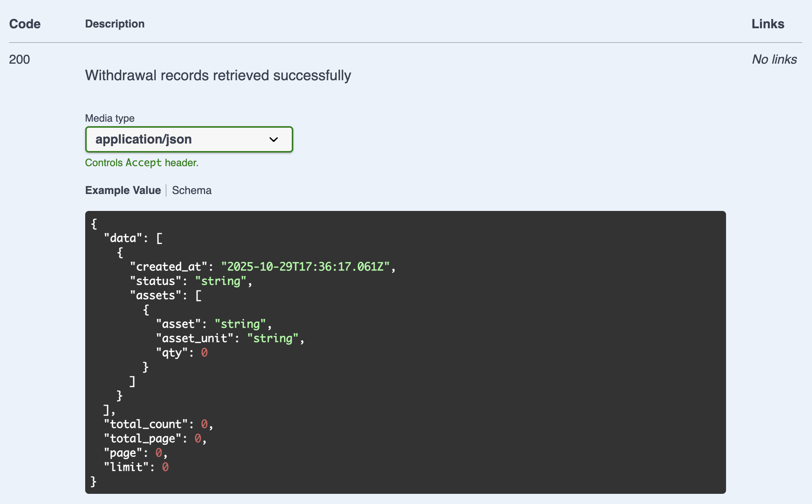Click the "total_page" key in JSON
The width and height of the screenshot is (812, 504).
click(x=142, y=438)
